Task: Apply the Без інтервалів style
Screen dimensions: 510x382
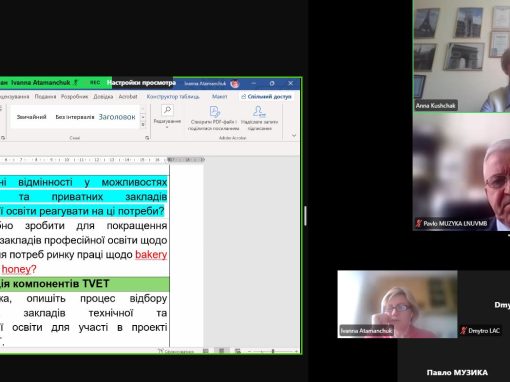Action: coord(75,117)
